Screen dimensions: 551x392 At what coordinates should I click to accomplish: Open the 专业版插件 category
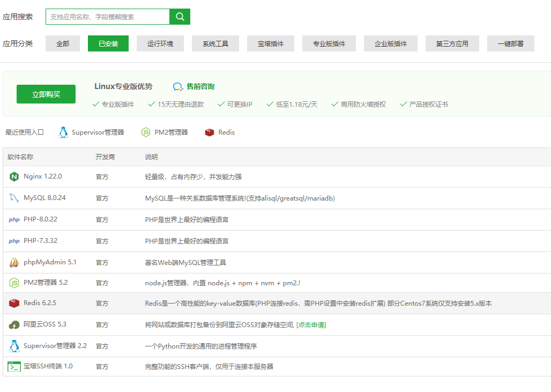point(329,43)
